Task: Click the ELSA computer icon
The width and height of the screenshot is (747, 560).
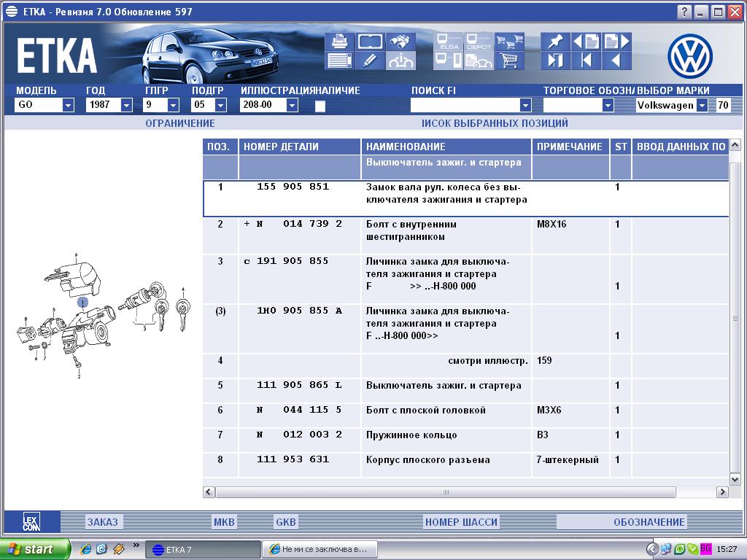Action: point(448,42)
